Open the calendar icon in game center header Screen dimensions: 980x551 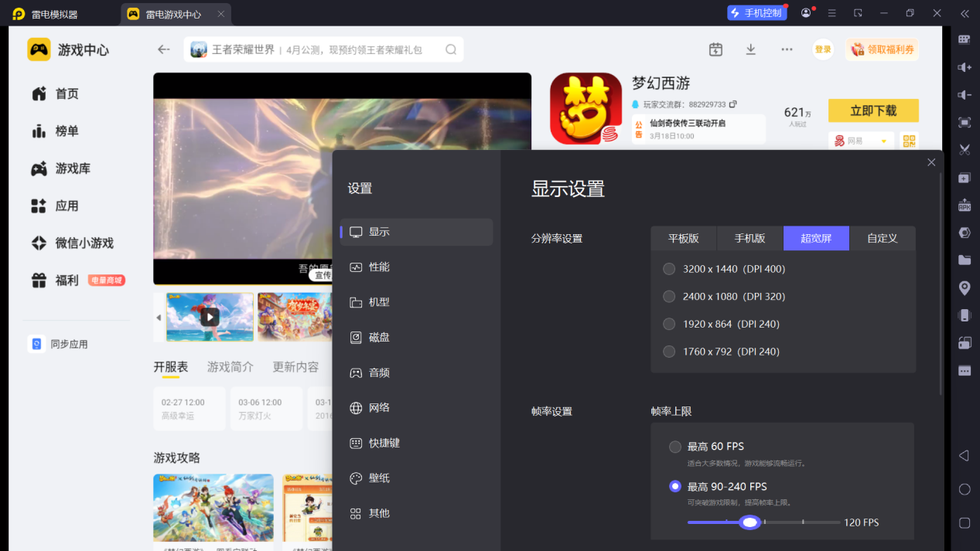tap(715, 49)
